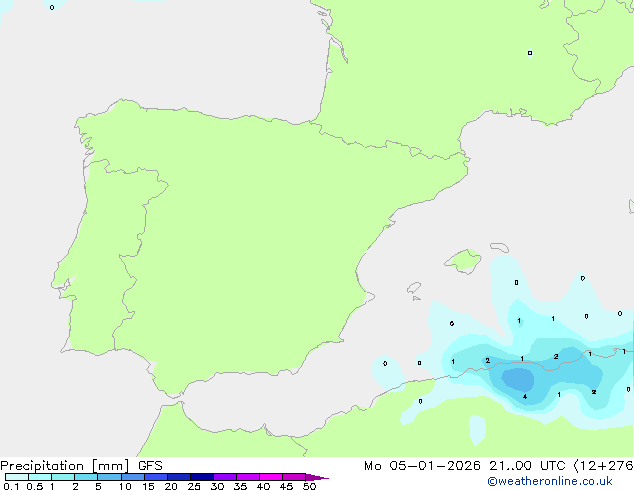634x490 pixels.
Task: Click Menorca island outline on the map
Action: tap(499, 247)
